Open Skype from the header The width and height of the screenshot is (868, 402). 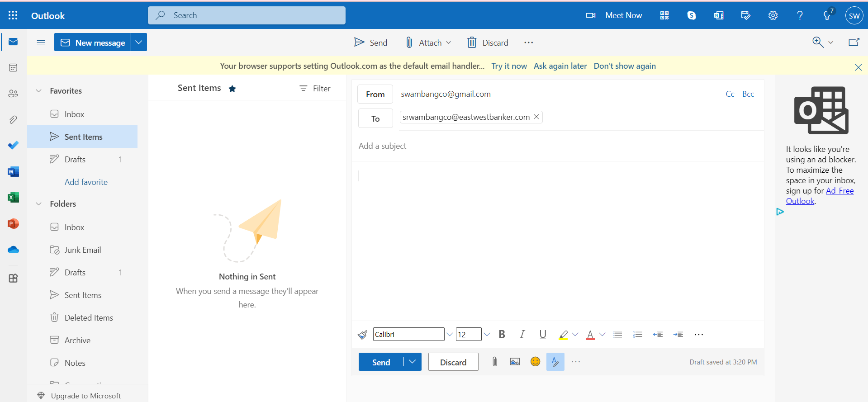click(x=691, y=15)
